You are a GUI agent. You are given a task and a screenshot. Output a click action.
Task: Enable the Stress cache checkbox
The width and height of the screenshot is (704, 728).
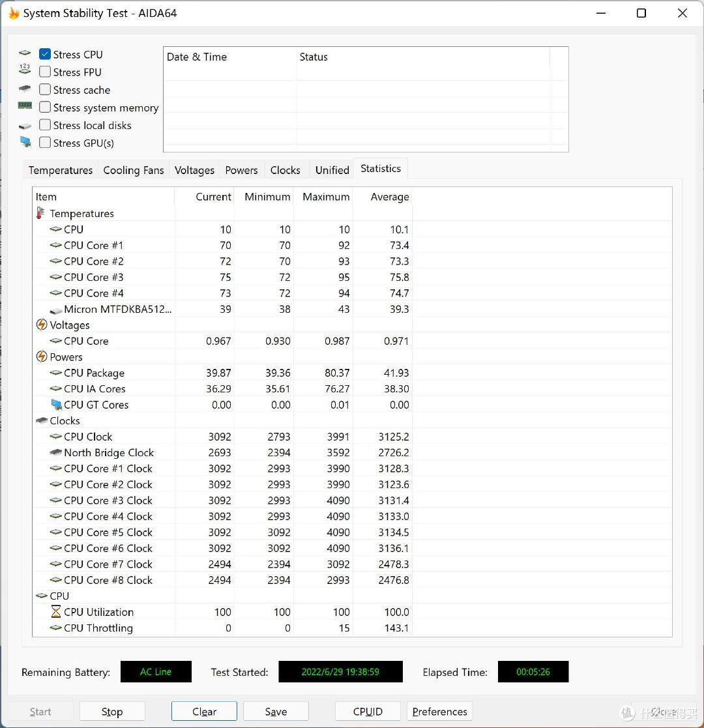[45, 89]
